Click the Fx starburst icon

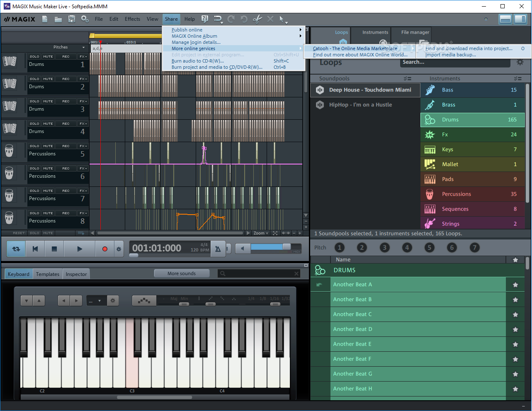click(430, 135)
